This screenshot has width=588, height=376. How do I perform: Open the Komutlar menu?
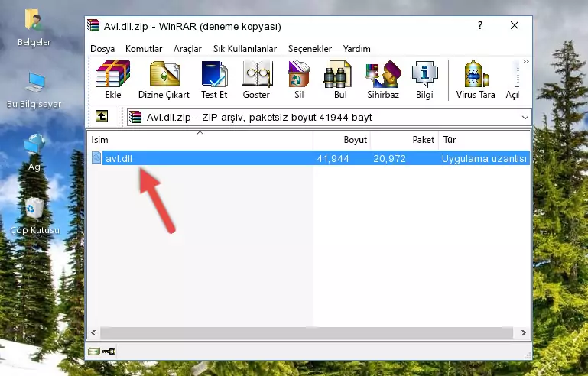click(144, 49)
